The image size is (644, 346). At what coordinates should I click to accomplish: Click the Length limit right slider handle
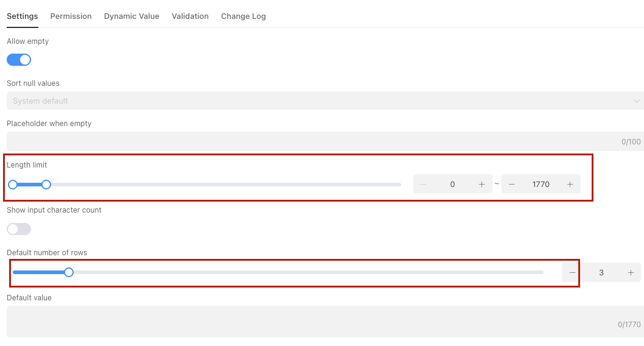click(x=46, y=185)
